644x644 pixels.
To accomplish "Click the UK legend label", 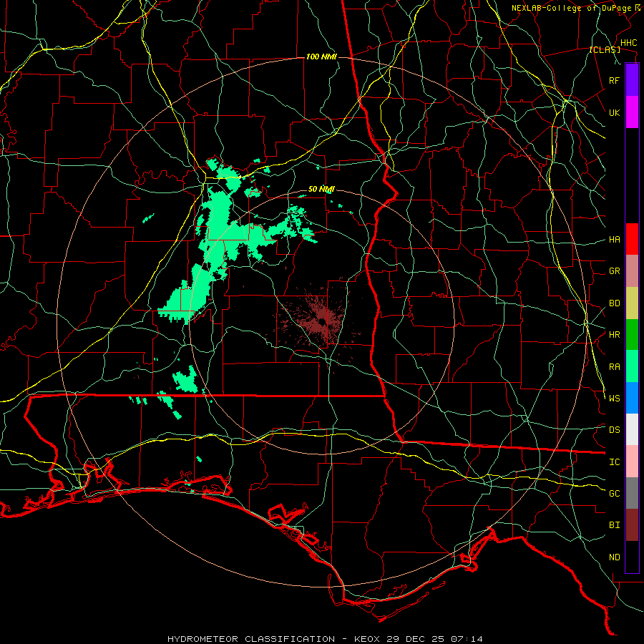I will pyautogui.click(x=614, y=112).
